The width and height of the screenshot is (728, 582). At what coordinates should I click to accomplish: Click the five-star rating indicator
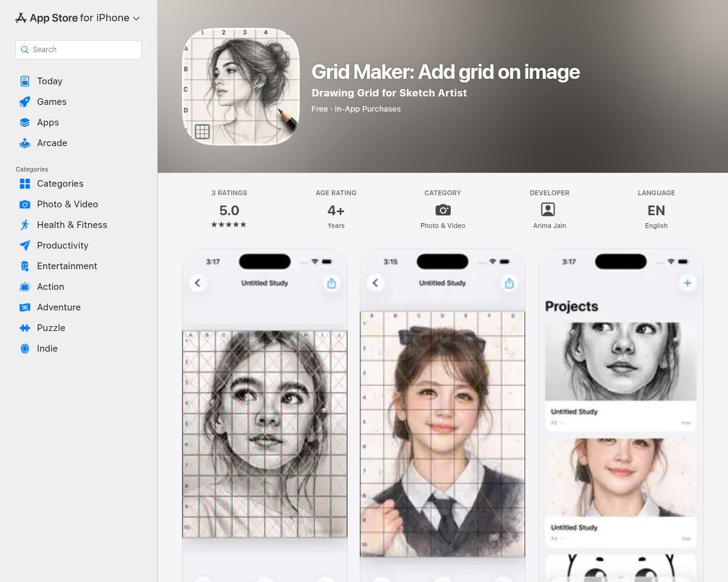tap(229, 225)
